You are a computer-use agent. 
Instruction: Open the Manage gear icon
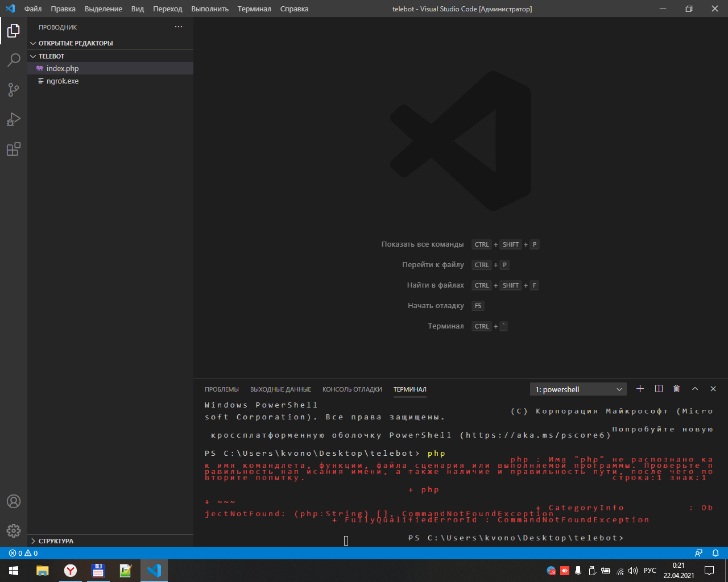14,531
